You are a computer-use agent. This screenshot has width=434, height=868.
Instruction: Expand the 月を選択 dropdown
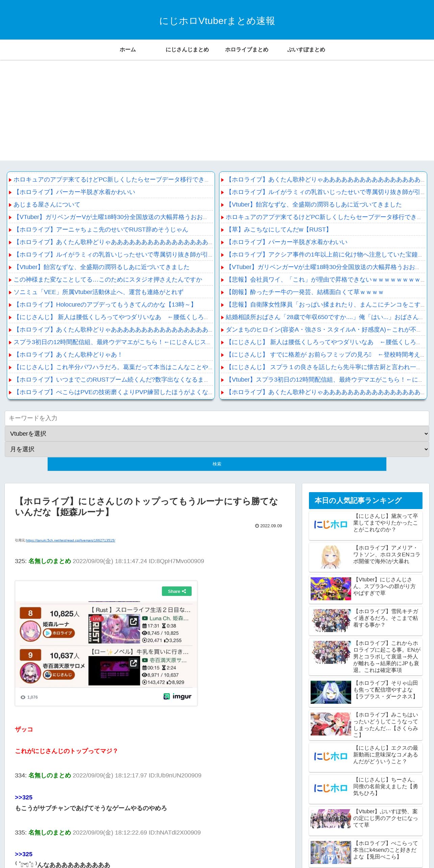tap(217, 449)
